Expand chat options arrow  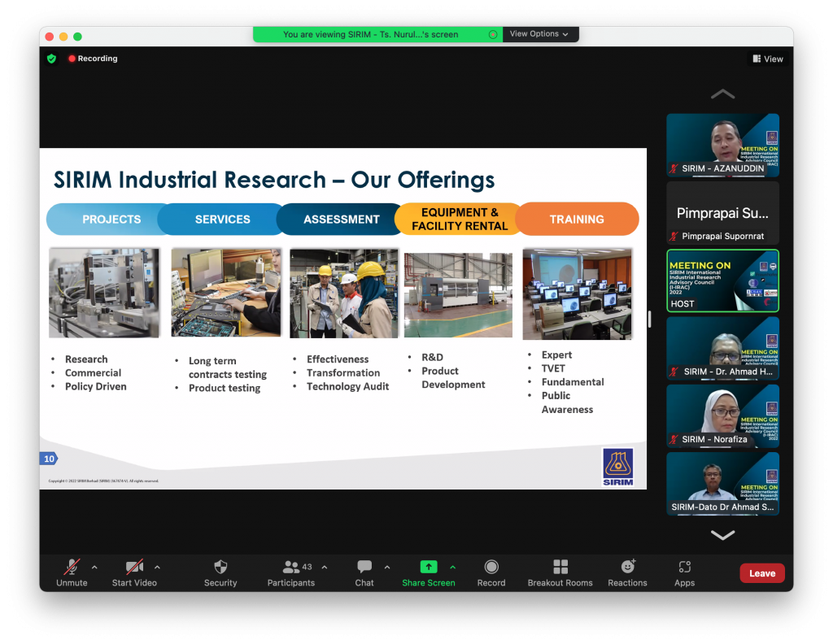(387, 567)
